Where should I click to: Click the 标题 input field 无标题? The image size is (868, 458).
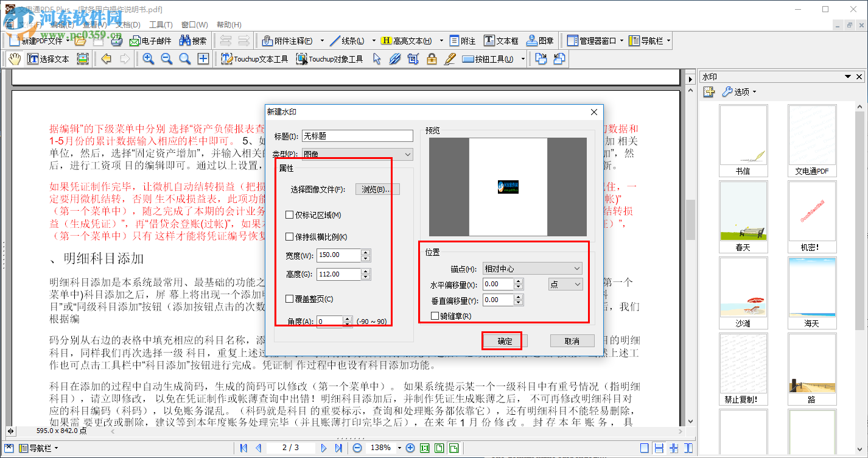click(x=358, y=136)
